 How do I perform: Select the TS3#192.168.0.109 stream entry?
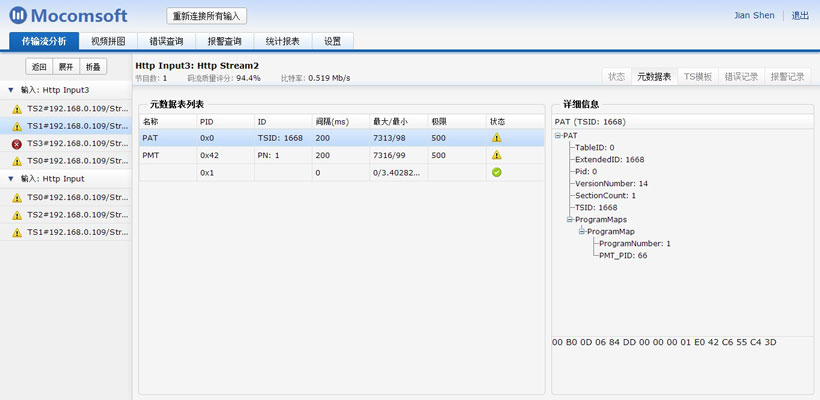click(x=65, y=143)
